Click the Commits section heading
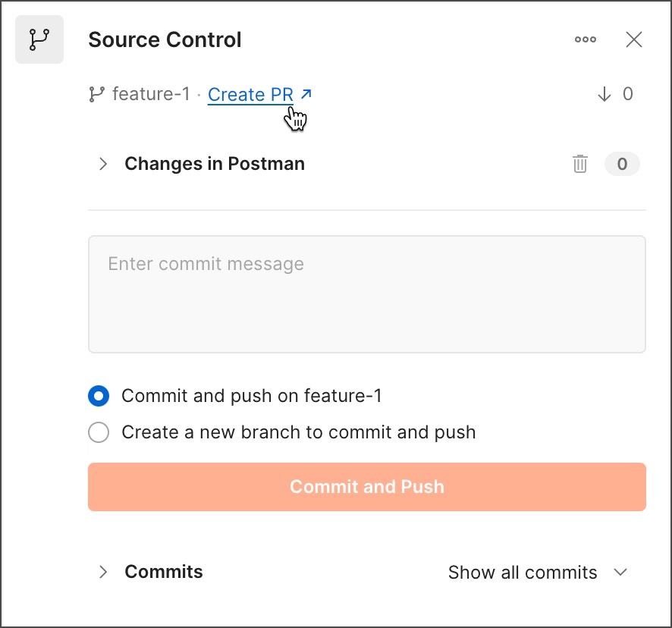The height and width of the screenshot is (628, 672). click(164, 572)
